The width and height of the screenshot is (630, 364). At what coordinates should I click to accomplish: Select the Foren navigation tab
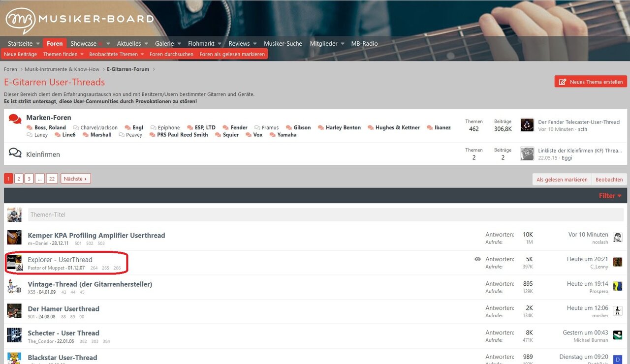55,44
